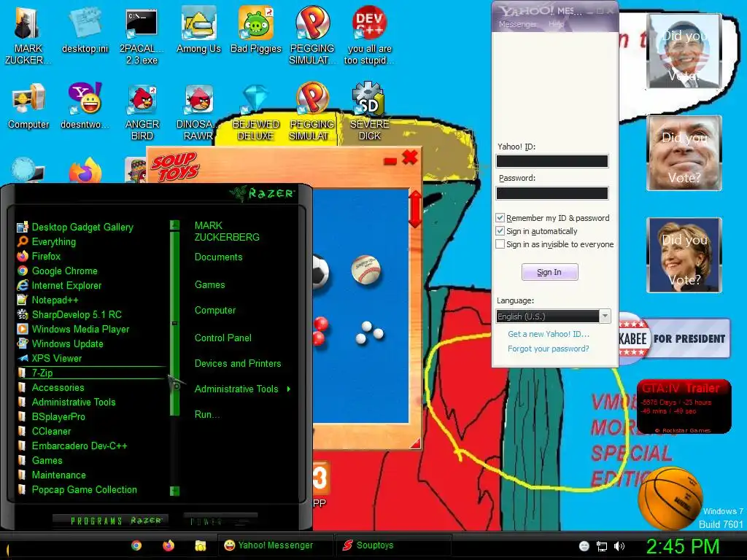Click the network tray icon
747x560 pixels.
pos(602,546)
